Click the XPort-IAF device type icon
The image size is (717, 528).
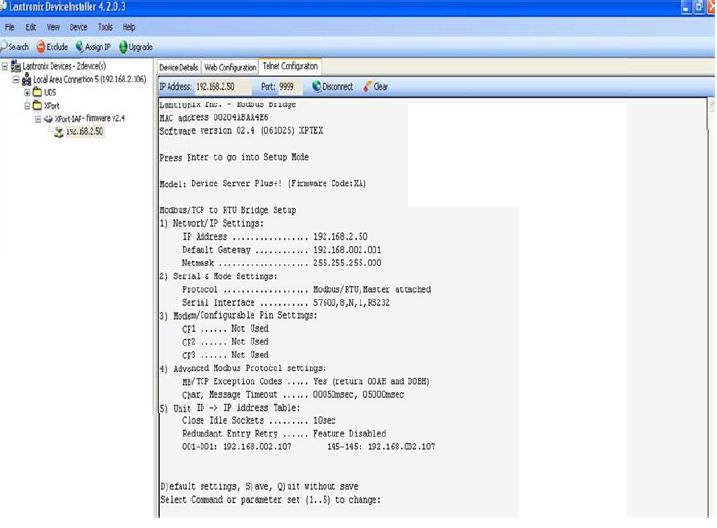tap(48, 119)
